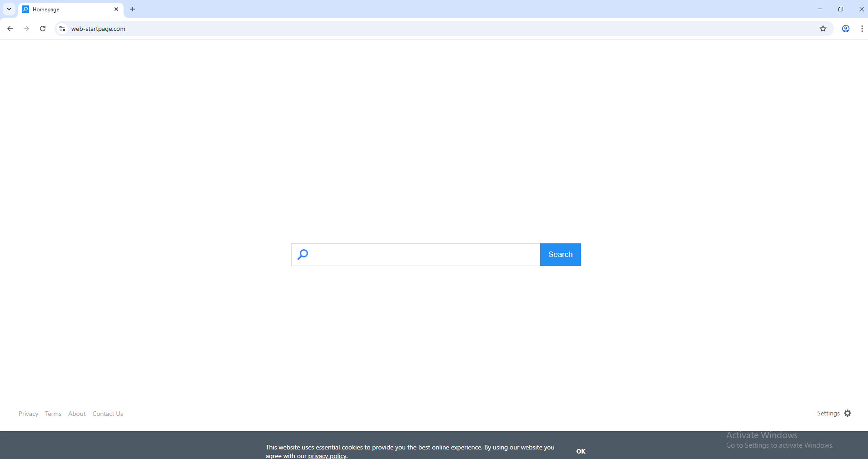Viewport: 868px width, 459px height.
Task: Open the Chrome profile icon
Action: pos(846,29)
